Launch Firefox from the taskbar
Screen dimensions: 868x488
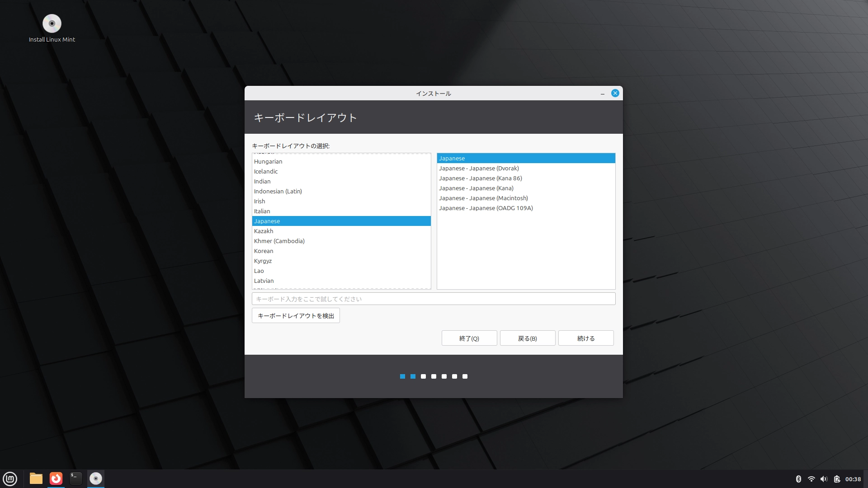[x=55, y=479]
